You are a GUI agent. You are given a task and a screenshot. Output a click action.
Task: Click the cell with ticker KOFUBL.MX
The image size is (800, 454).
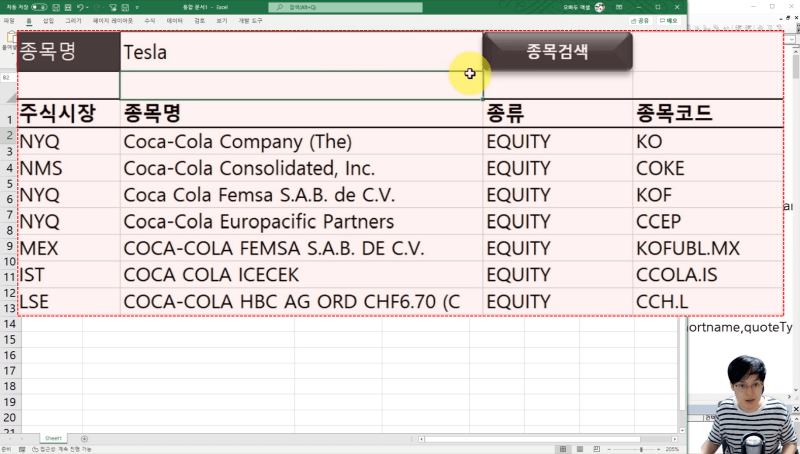click(708, 248)
